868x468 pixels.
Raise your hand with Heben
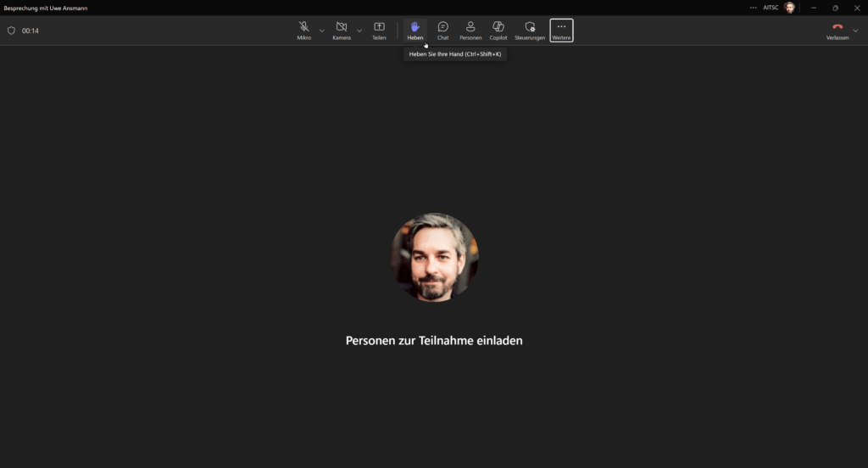click(x=415, y=31)
